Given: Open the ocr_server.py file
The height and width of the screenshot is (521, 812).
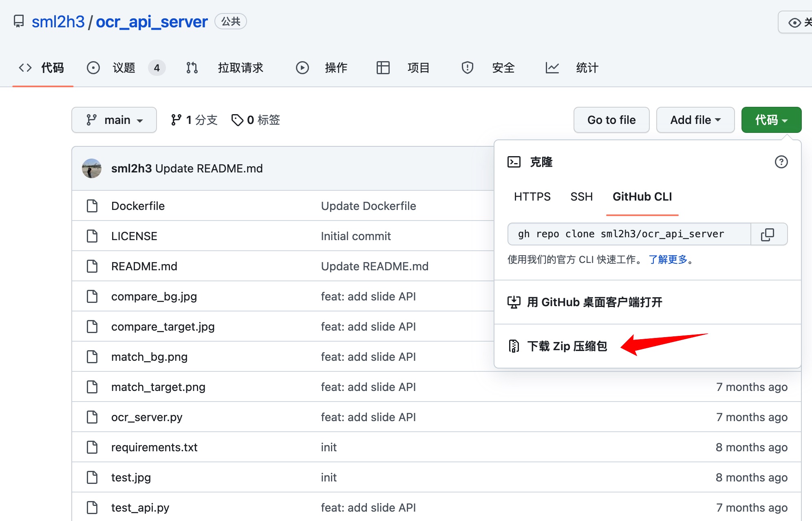Looking at the screenshot, I should (x=147, y=417).
